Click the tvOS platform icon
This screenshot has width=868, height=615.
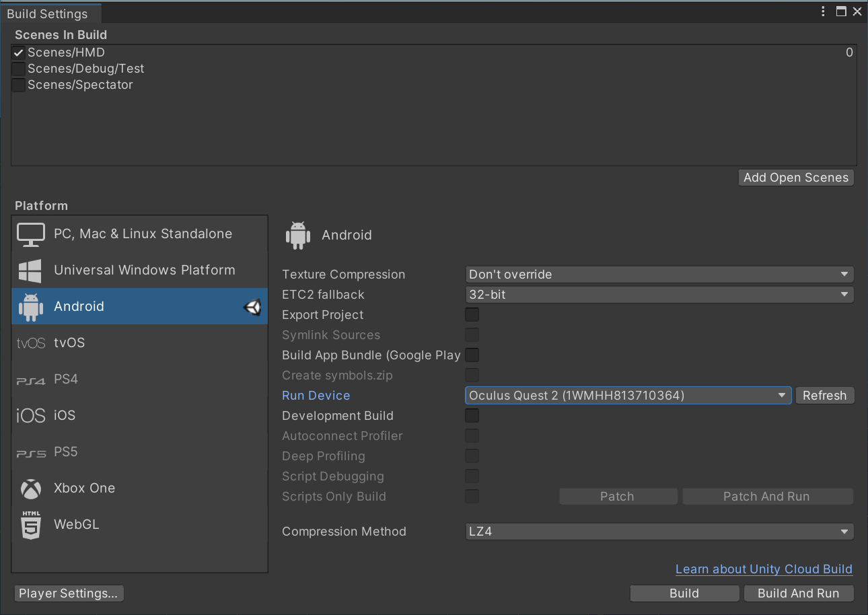click(x=31, y=343)
